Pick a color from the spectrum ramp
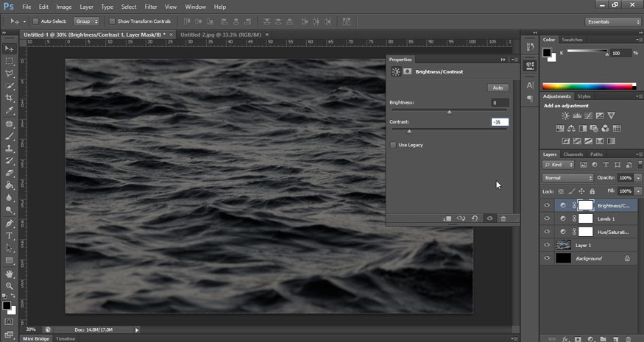The height and width of the screenshot is (342, 644). [589, 86]
